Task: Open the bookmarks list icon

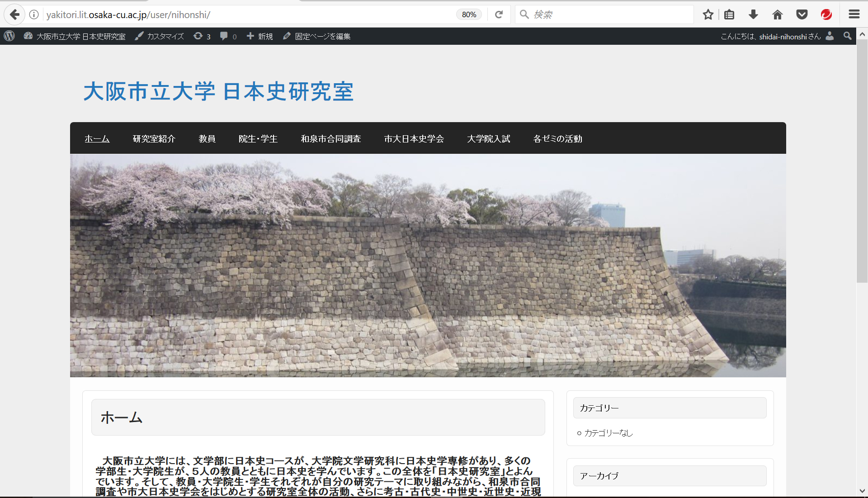Action: click(729, 14)
